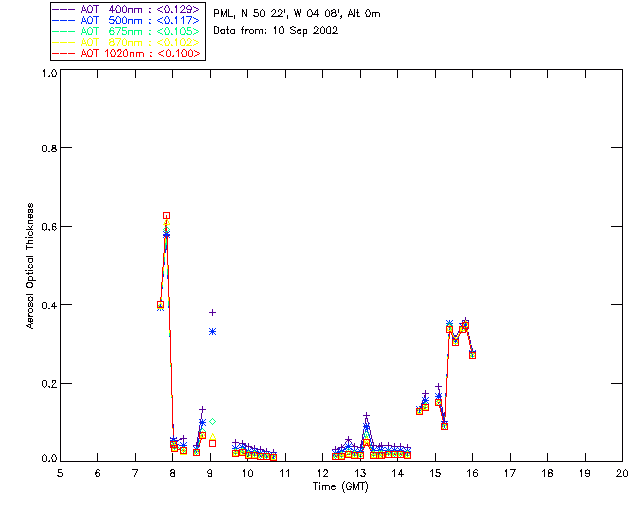The height and width of the screenshot is (512, 640).
Task: Click the 'Data from: 10 Sep 2002' text
Action: coord(276,31)
